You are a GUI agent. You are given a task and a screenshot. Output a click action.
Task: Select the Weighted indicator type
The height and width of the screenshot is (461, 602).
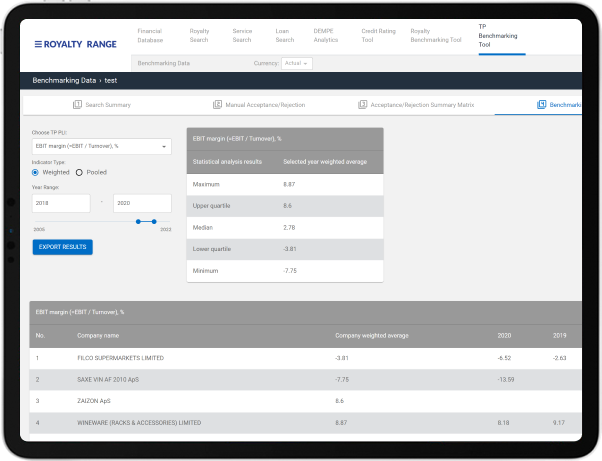click(x=35, y=172)
